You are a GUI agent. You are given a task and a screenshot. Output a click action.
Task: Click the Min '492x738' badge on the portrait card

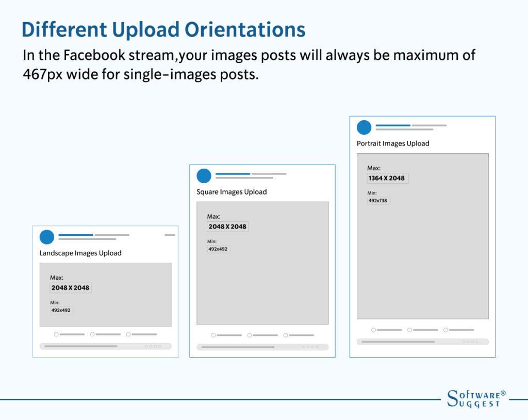coord(379,201)
